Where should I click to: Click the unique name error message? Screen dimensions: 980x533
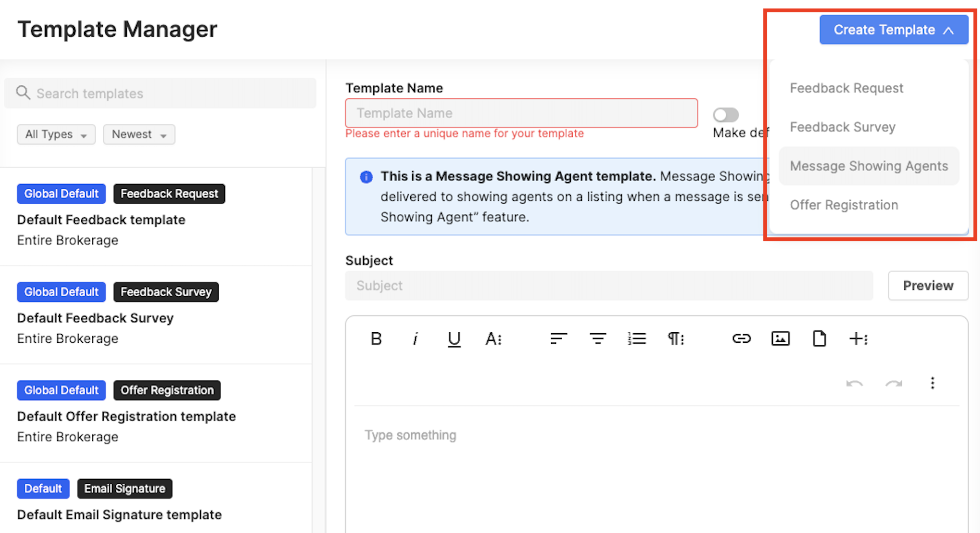coord(464,134)
